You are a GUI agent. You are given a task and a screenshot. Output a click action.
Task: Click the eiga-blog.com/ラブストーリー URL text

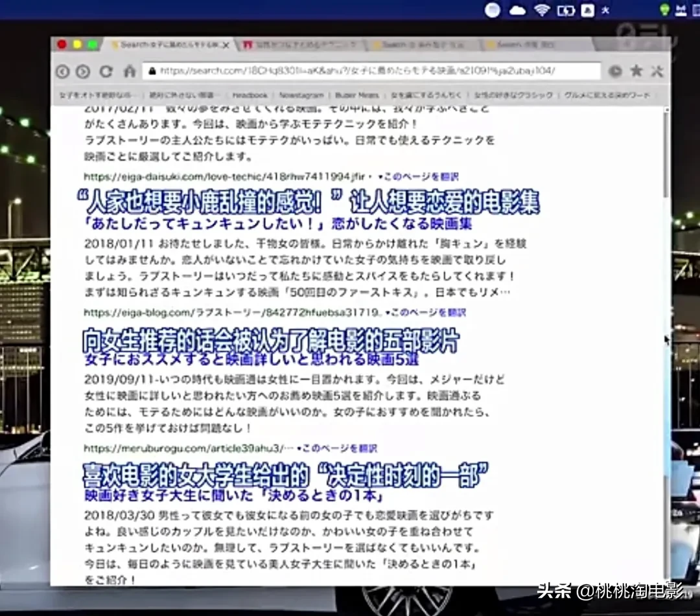click(231, 313)
